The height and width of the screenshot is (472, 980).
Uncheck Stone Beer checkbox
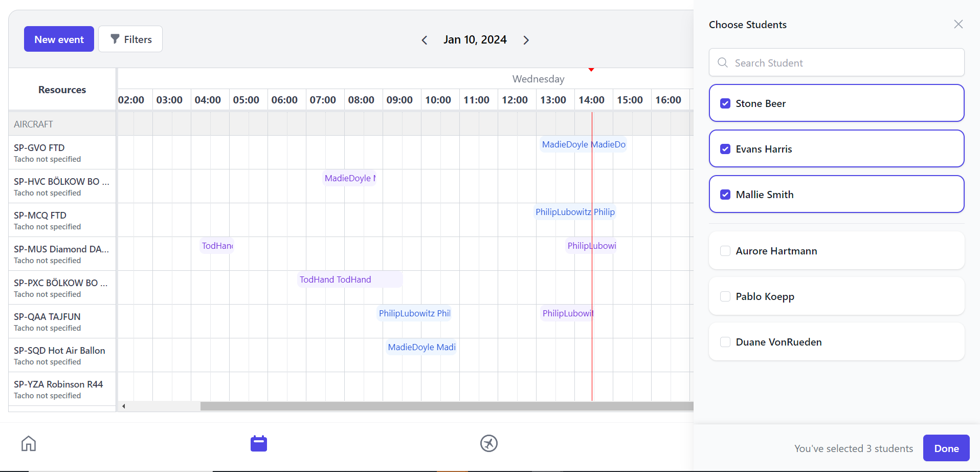coord(725,103)
